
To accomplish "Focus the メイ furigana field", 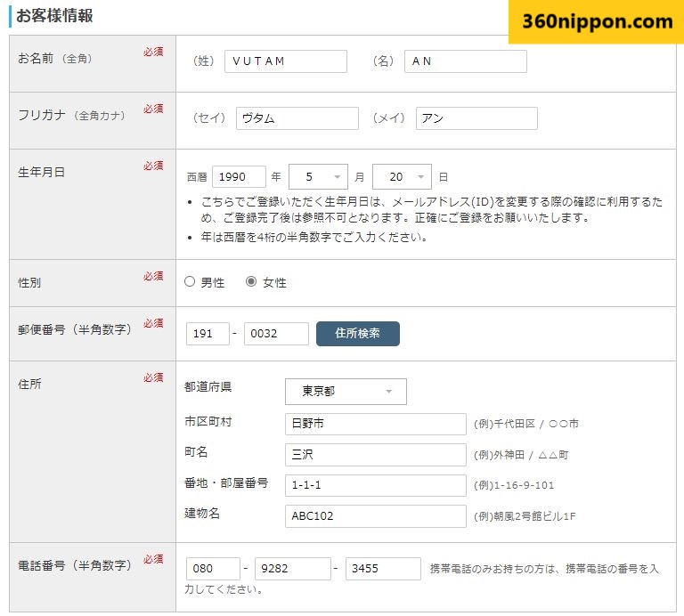I will pyautogui.click(x=476, y=118).
